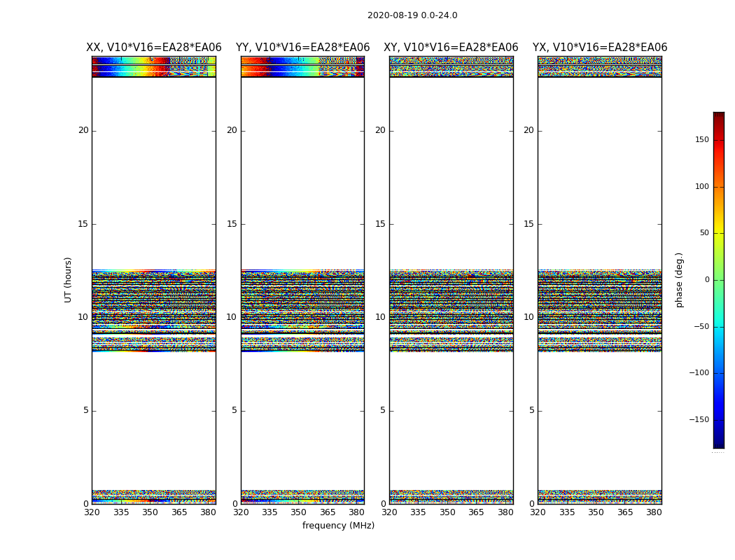Select the XX, V10*V16=EA28*EA06 panel title
This screenshot has height=560, width=735.
(154, 48)
